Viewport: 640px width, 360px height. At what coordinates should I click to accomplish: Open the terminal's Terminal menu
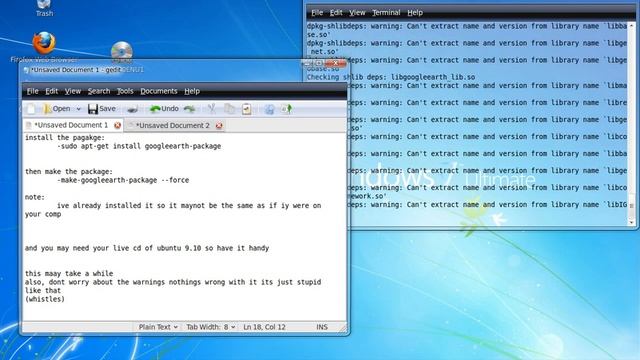coord(386,13)
